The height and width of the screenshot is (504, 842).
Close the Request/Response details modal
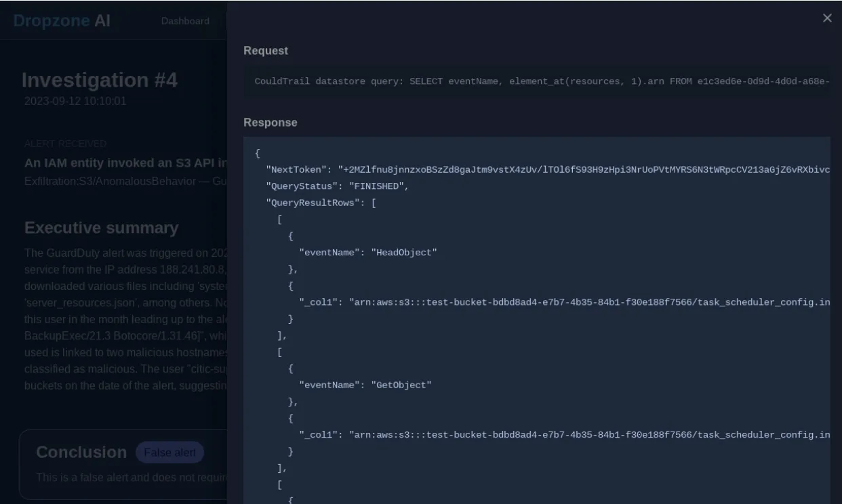coord(827,18)
